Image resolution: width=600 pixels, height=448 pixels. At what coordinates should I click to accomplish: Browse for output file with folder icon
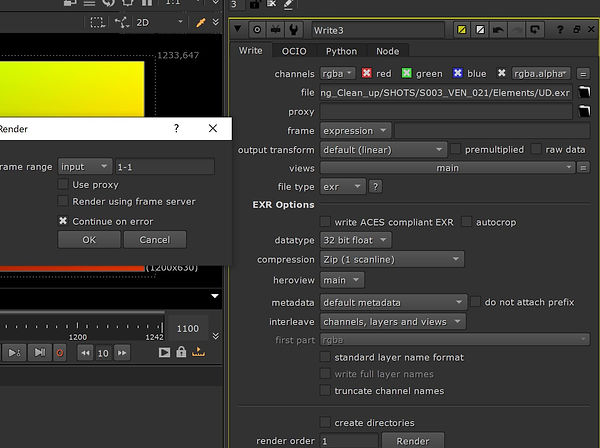tap(584, 92)
